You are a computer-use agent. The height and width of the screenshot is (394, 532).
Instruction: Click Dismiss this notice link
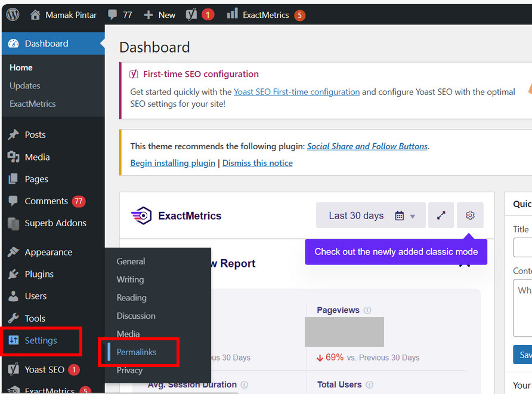[x=258, y=163]
